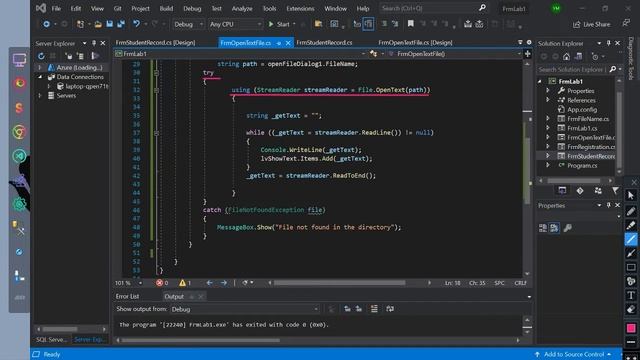Open the SQL Server tab at the bottom

click(x=51, y=340)
